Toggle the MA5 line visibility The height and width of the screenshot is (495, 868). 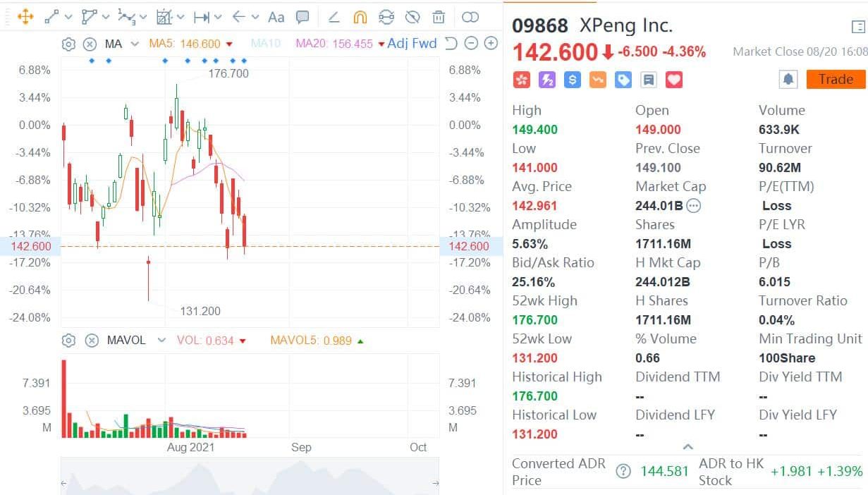190,44
